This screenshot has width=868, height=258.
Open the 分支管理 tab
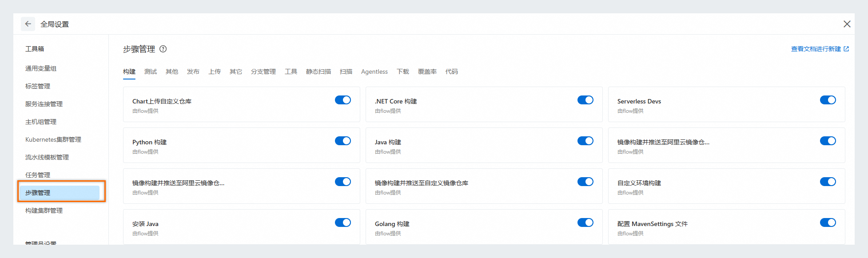(263, 71)
